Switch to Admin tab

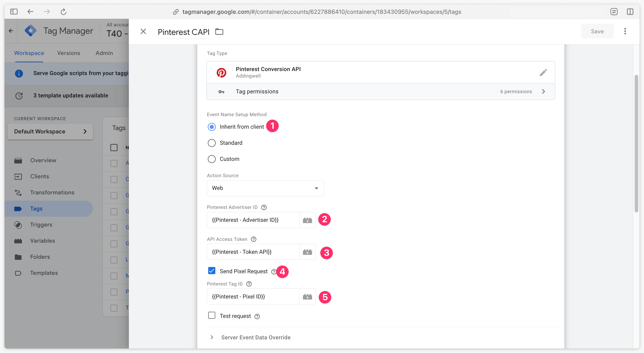104,53
